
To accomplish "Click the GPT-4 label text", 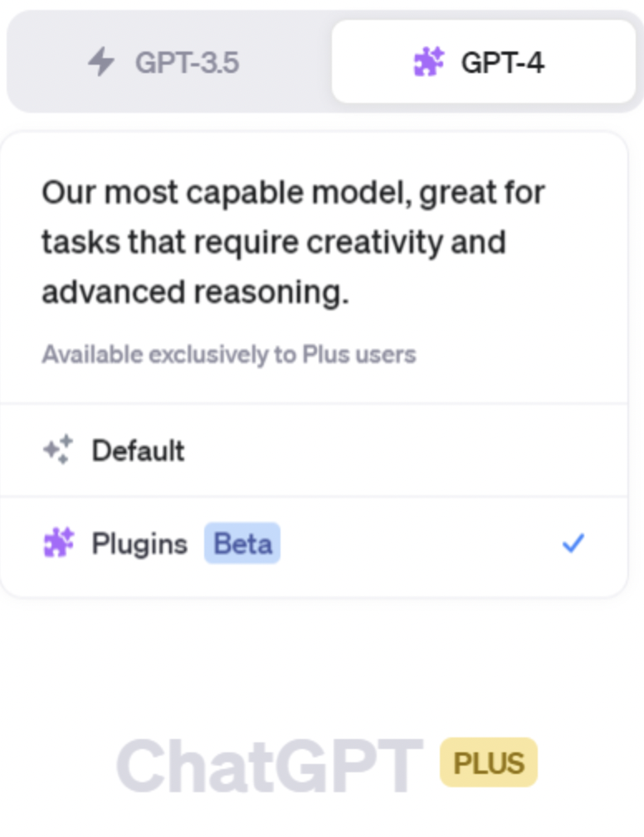I will (x=503, y=62).
